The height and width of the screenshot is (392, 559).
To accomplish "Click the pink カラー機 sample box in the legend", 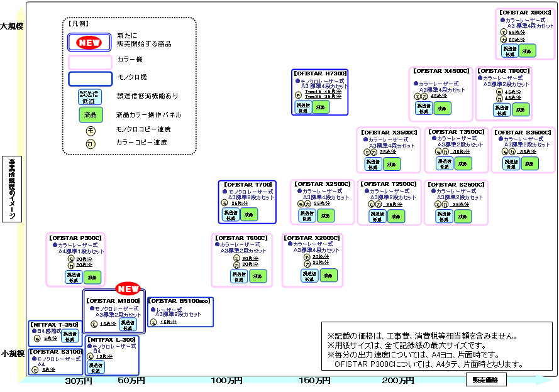I will pyautogui.click(x=90, y=63).
